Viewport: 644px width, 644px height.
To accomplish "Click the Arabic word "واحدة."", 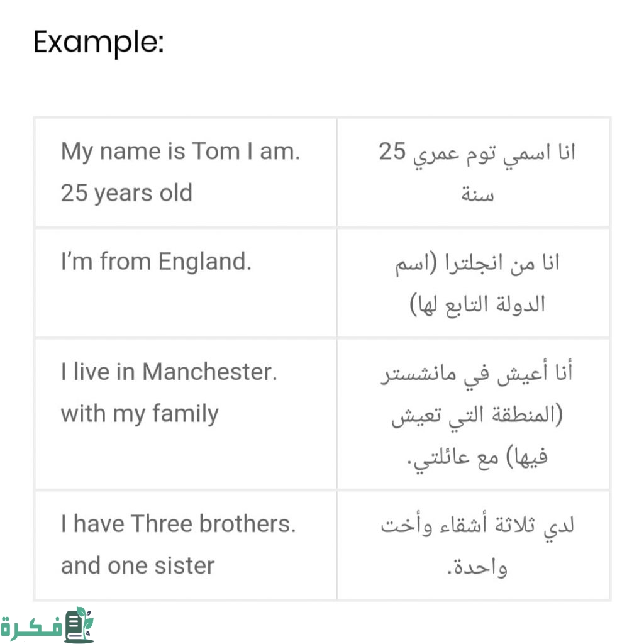I will tap(477, 566).
